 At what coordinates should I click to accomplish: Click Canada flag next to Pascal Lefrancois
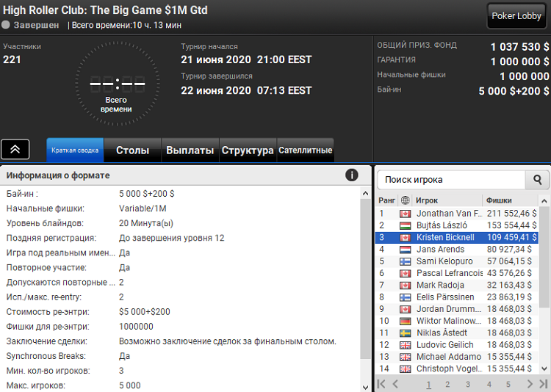coord(405,273)
